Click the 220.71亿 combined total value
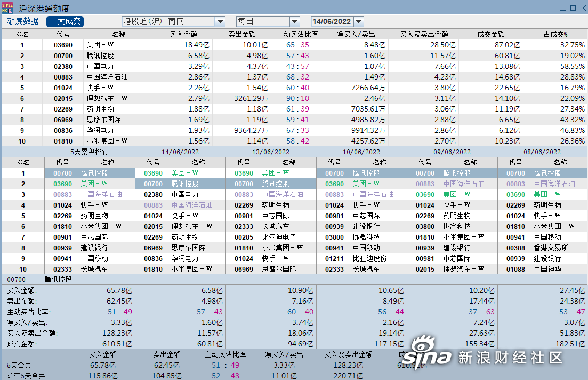 (x=348, y=376)
